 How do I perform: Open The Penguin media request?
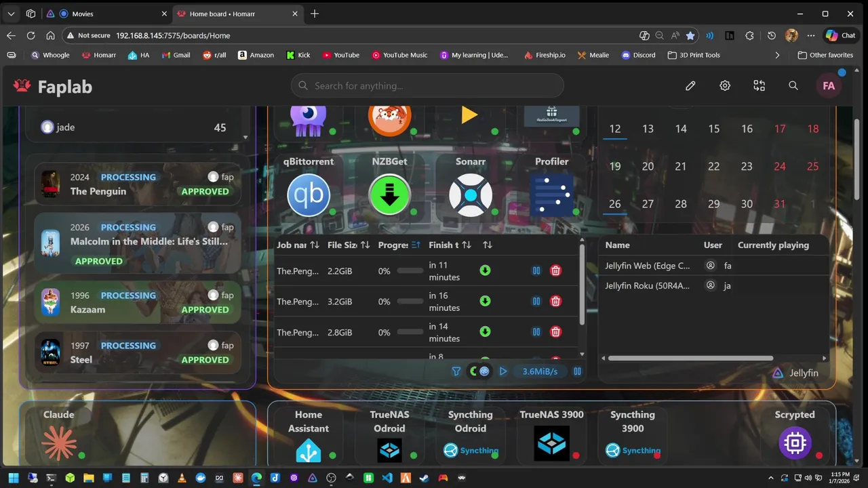138,184
